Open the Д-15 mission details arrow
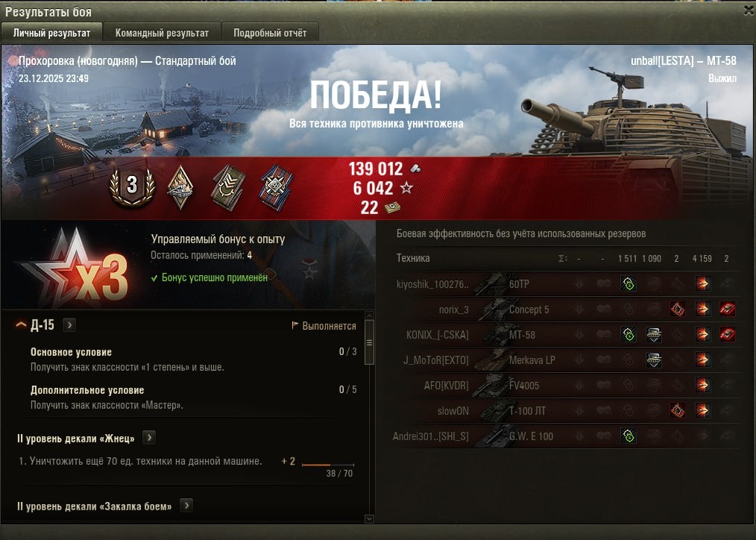Viewport: 756px width, 540px height. tap(69, 325)
